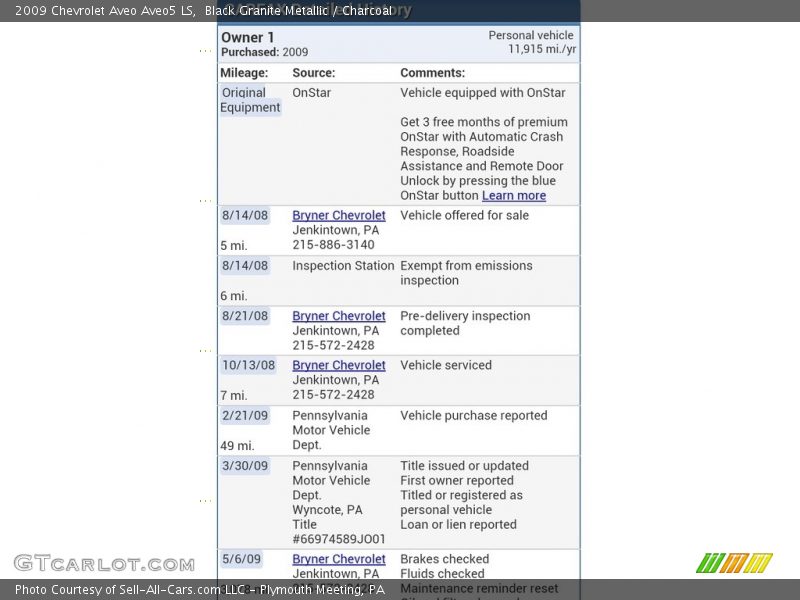The image size is (800, 600).
Task: Click the Comments: column header
Action: 433,73
